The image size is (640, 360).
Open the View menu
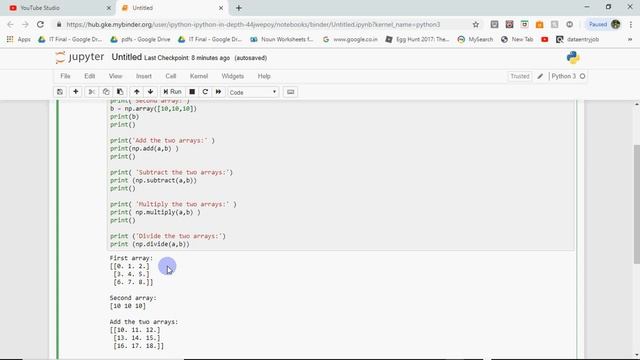(116, 76)
